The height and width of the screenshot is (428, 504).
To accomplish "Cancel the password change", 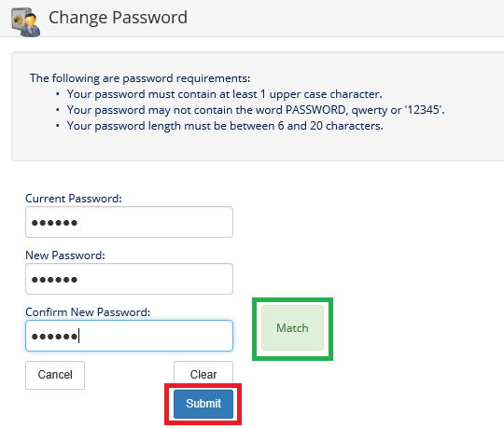I will tap(55, 375).
